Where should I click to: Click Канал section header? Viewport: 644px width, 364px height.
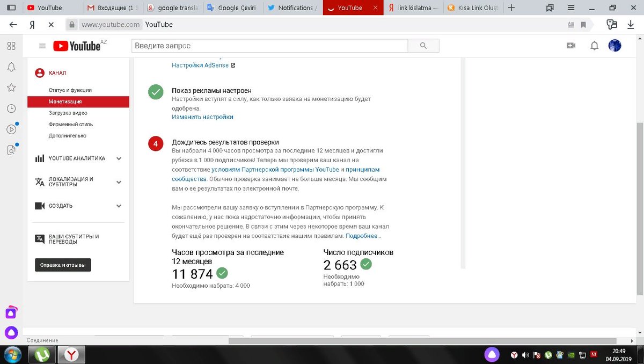57,73
